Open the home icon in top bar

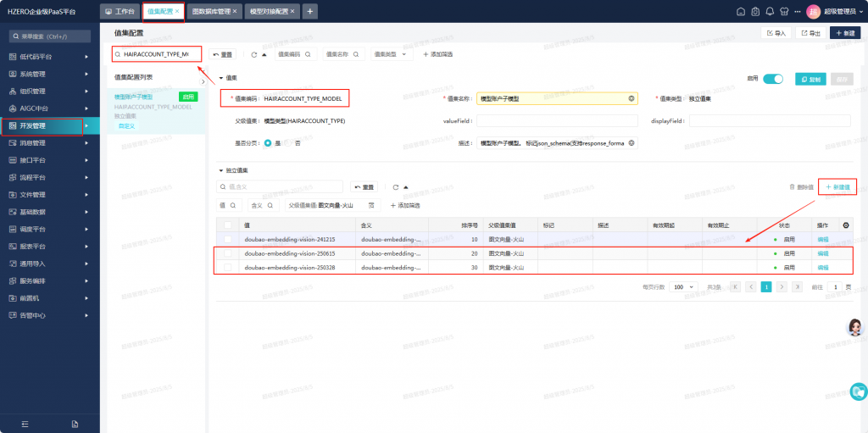point(741,11)
